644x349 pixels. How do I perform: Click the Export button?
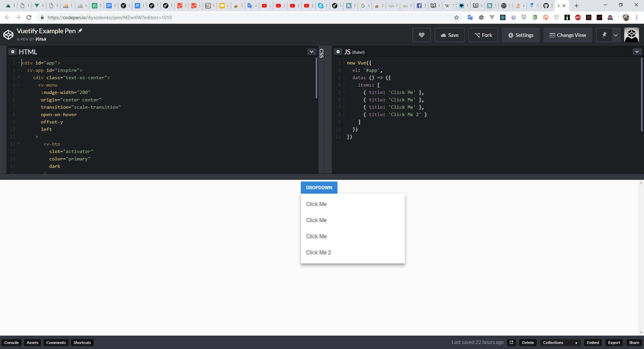pyautogui.click(x=614, y=343)
